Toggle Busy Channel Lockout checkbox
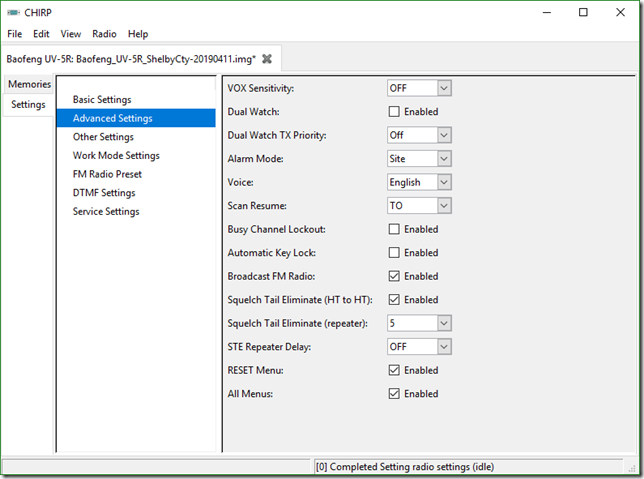Screen dimensions: 644x479 (394, 229)
